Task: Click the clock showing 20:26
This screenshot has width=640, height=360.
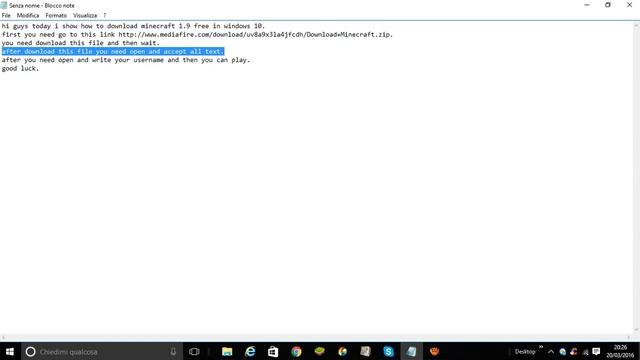Action: 620,351
